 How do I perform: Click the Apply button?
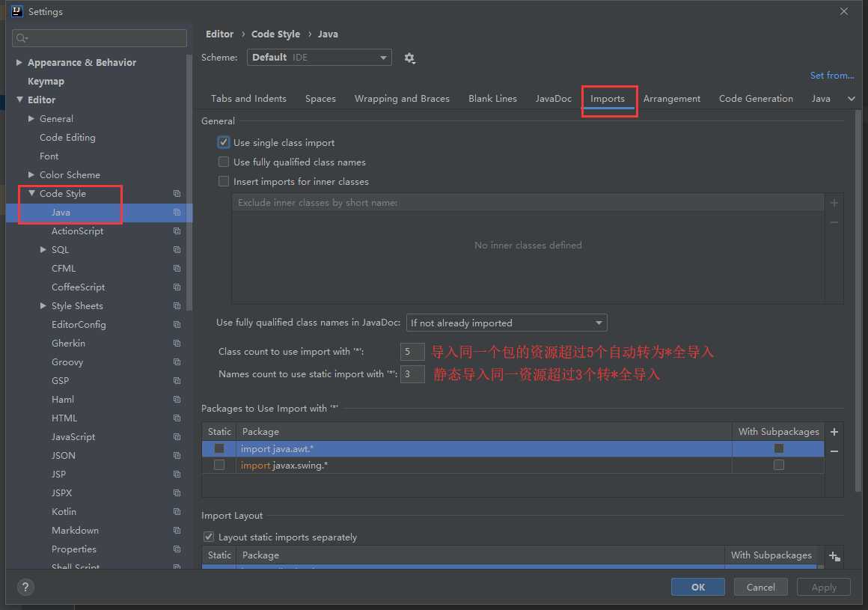[x=824, y=588]
